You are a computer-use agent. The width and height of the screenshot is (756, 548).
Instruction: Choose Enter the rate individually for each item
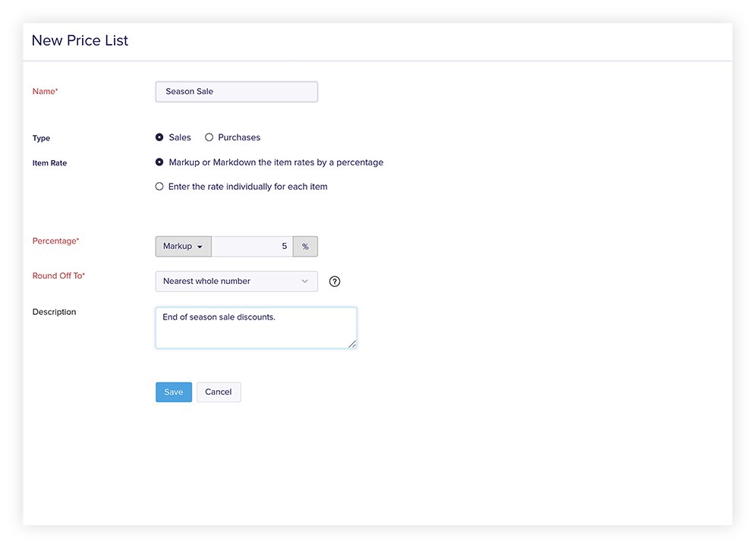pos(159,186)
